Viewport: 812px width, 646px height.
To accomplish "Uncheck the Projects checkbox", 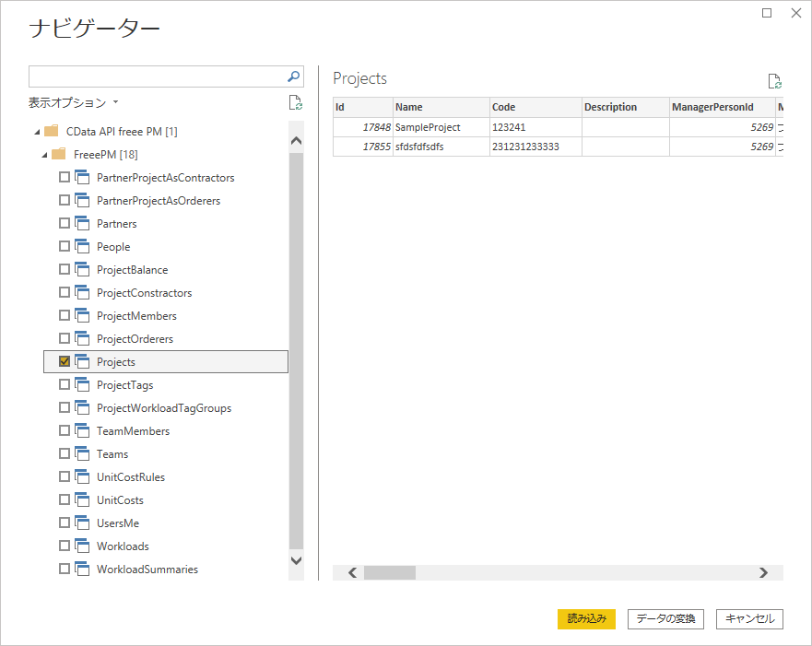I will [x=65, y=361].
